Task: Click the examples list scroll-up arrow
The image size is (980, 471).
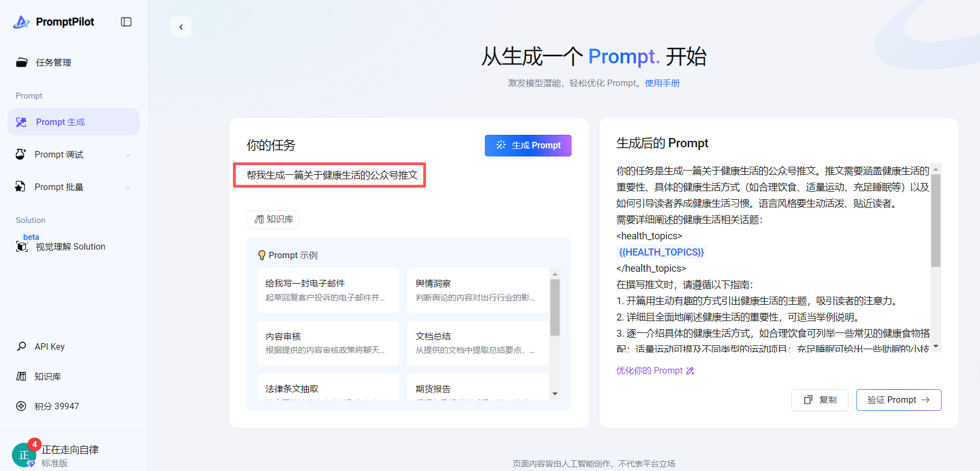Action: [x=555, y=274]
